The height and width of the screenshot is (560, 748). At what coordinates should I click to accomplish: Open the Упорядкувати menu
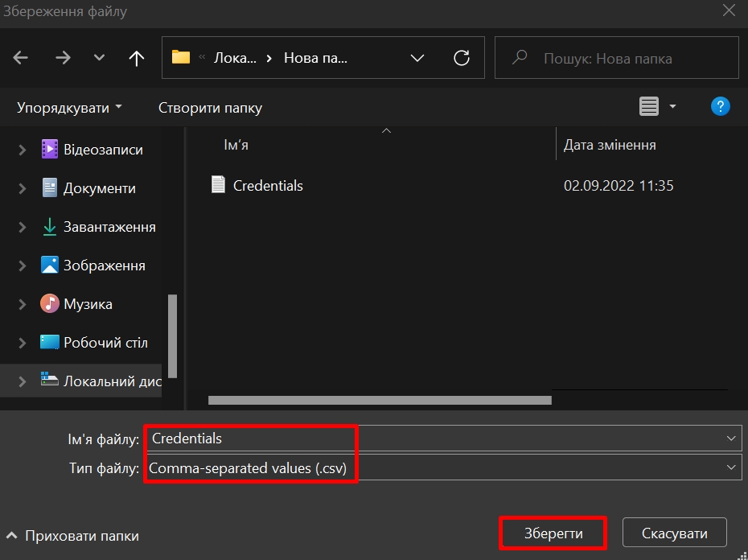click(70, 107)
